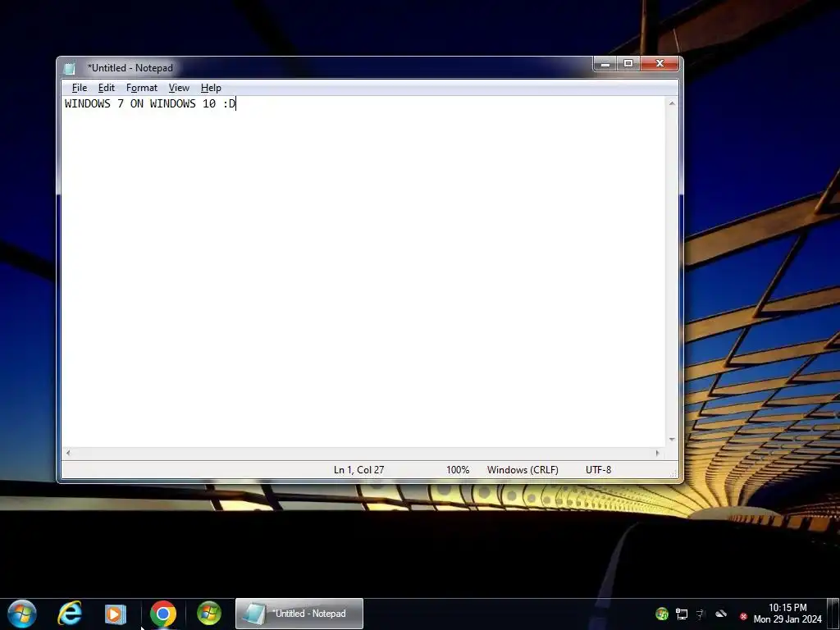Minimize the Notepad window
This screenshot has height=630, width=840.
click(x=605, y=64)
